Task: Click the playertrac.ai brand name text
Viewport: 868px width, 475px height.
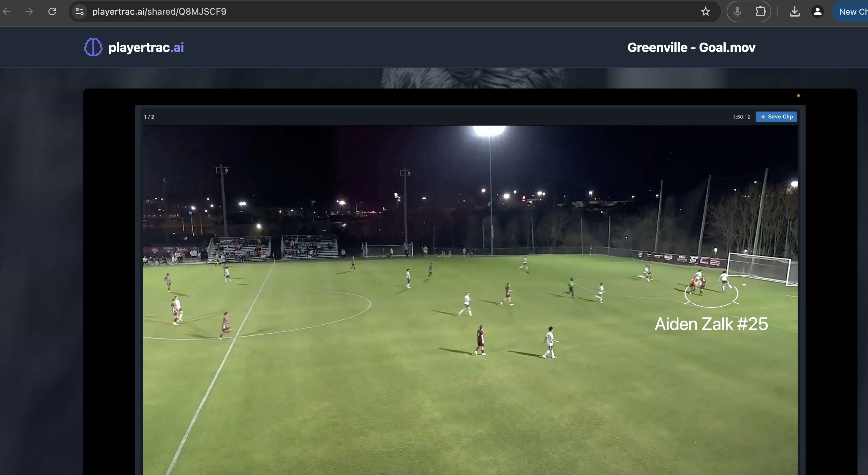Action: coord(146,47)
